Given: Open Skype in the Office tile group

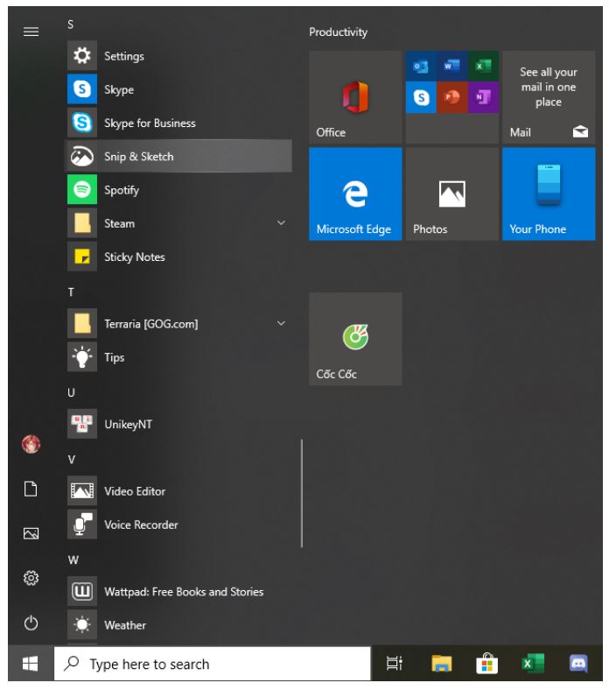Looking at the screenshot, I should point(421,97).
